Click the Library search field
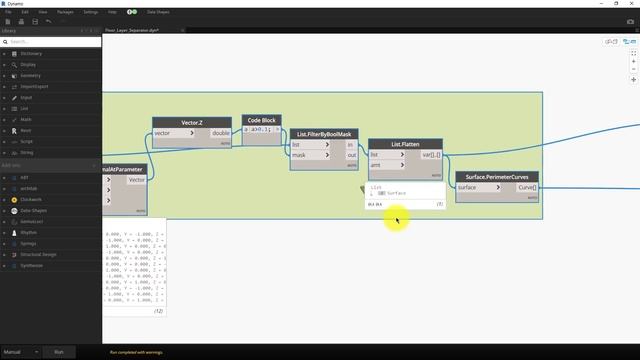Image resolution: width=640 pixels, height=360 pixels. click(51, 42)
